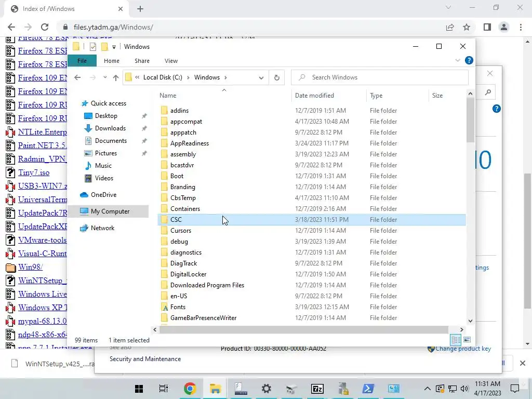Select Network in navigation pane
Screen dimensions: 532x399
(102, 228)
